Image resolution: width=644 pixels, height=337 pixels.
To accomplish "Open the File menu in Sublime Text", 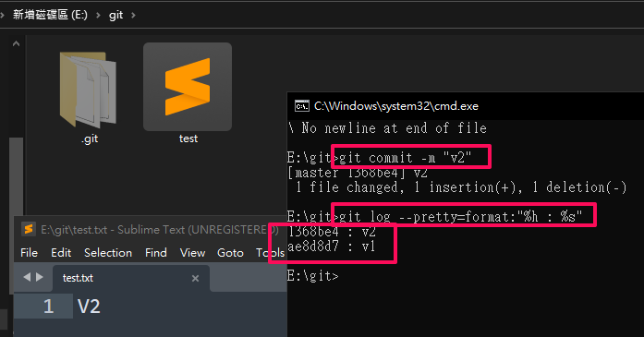I will point(30,252).
